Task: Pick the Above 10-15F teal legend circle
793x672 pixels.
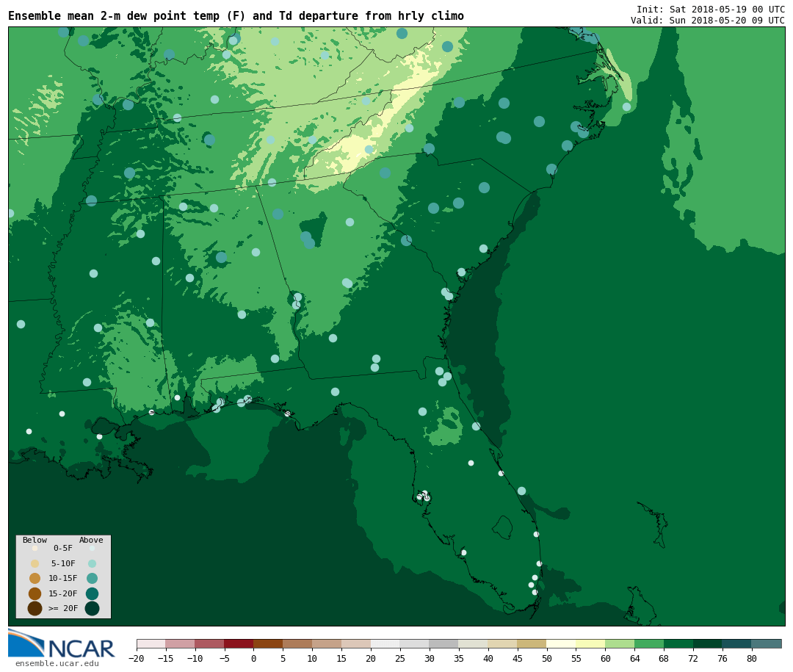Action: (x=92, y=578)
